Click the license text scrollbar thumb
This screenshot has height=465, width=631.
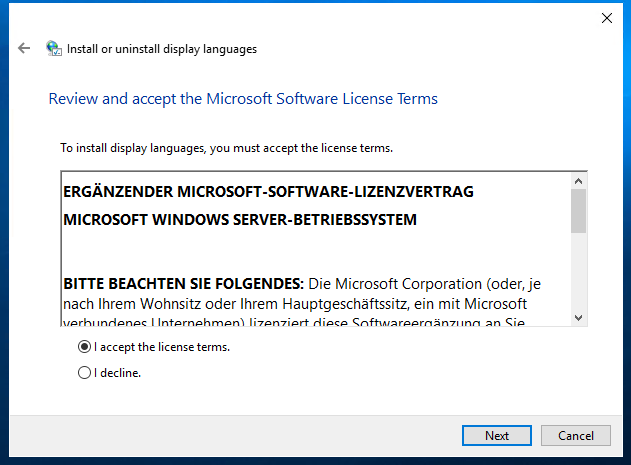pyautogui.click(x=578, y=211)
